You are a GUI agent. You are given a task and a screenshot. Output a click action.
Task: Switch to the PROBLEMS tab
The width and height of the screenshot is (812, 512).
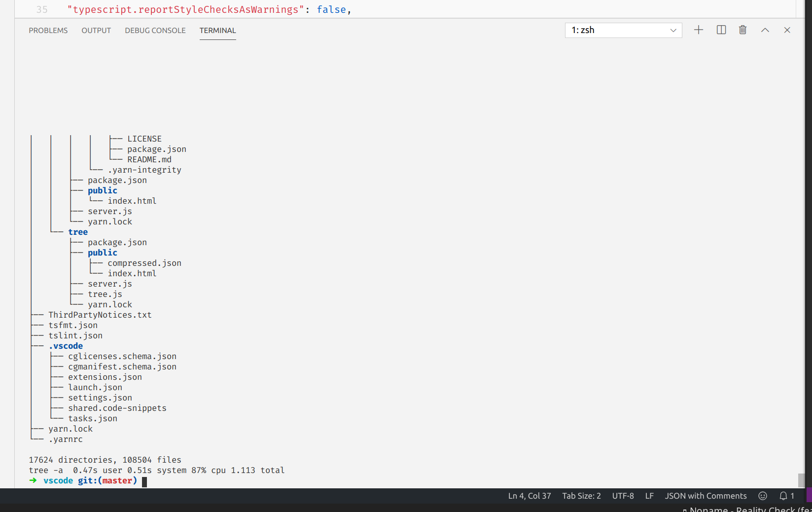pos(48,30)
